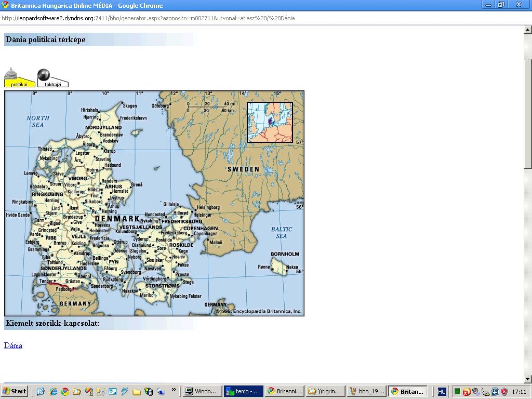Click the safely remove hardware tray icon
532x399 pixels.
click(485, 392)
